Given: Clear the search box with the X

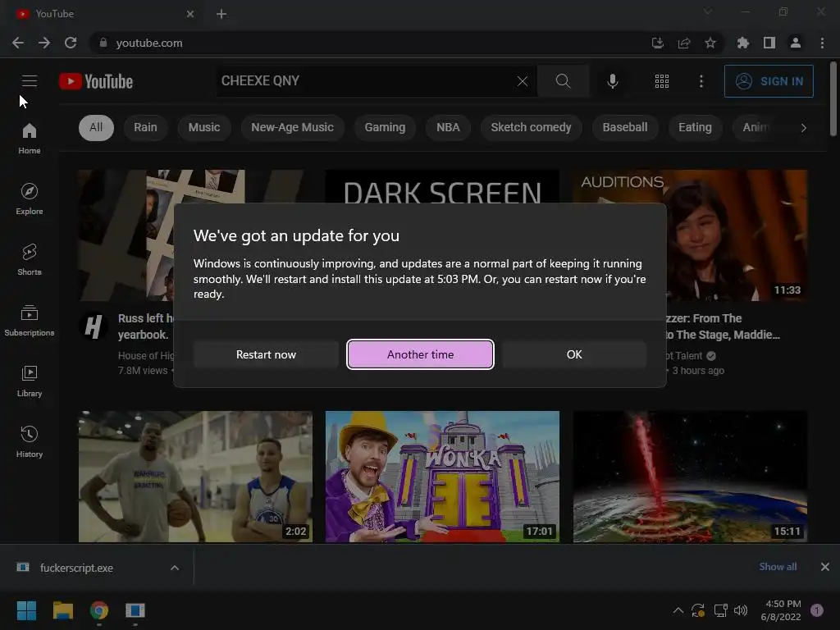Looking at the screenshot, I should coord(523,81).
